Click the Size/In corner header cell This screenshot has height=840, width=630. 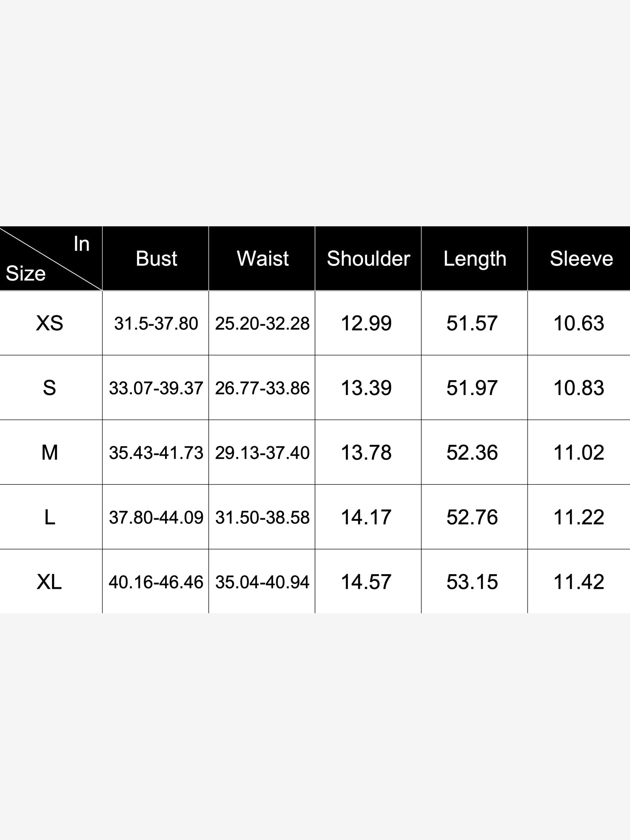(51, 258)
